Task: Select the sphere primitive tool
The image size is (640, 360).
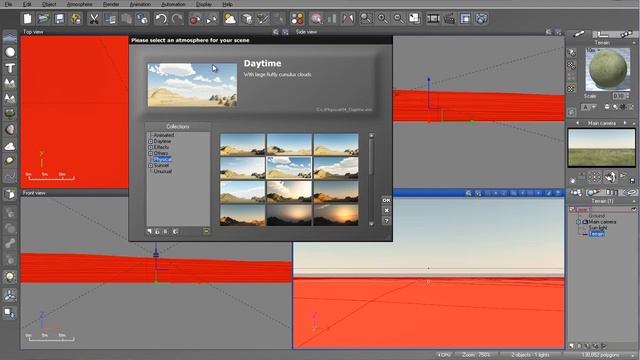Action: 10,52
